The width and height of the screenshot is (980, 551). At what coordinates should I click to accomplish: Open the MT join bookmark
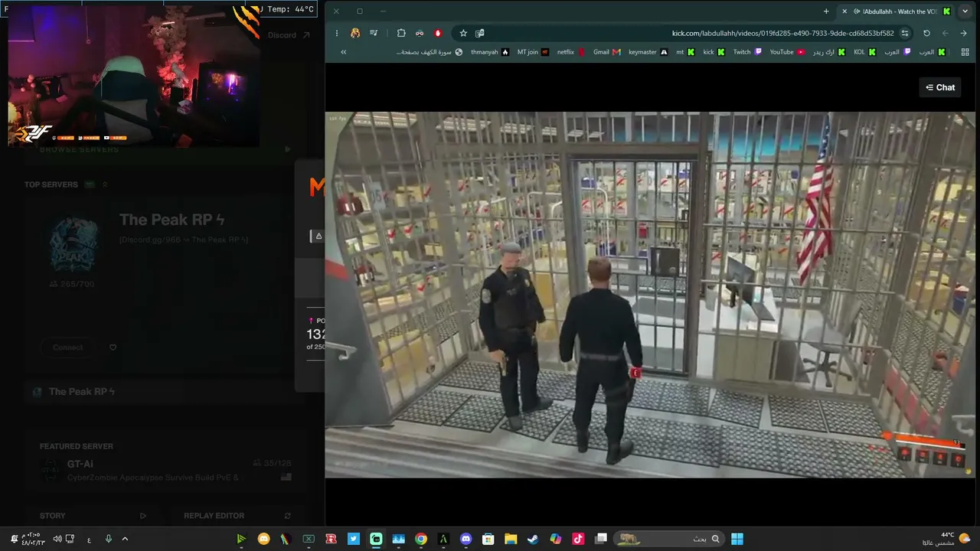533,52
